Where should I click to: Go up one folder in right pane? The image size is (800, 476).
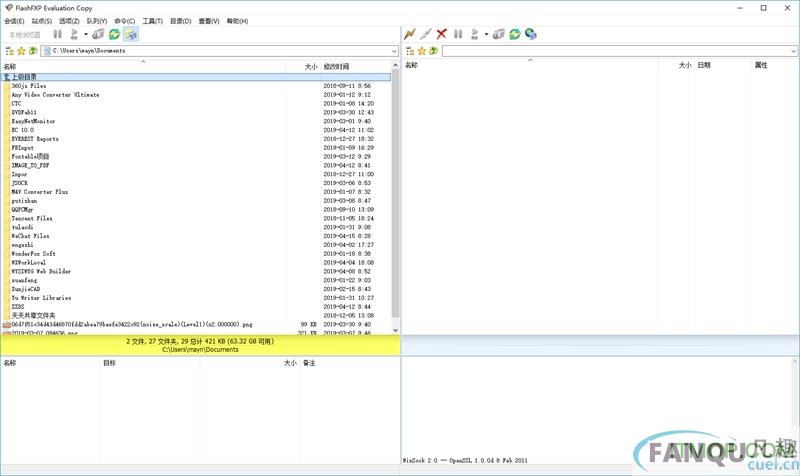pos(434,51)
